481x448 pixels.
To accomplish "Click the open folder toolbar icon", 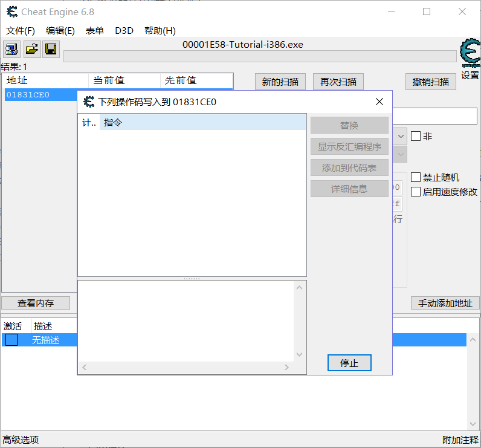I will click(x=32, y=49).
